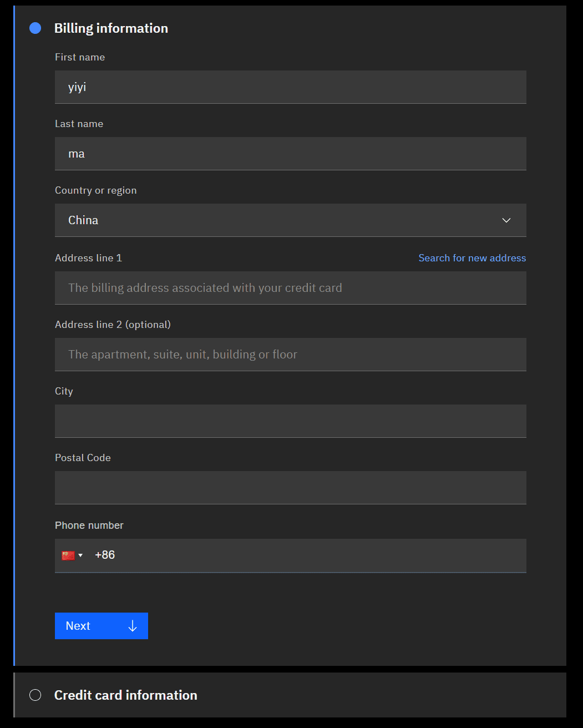The width and height of the screenshot is (583, 728).
Task: Click the Phone number label text
Action: [89, 525]
